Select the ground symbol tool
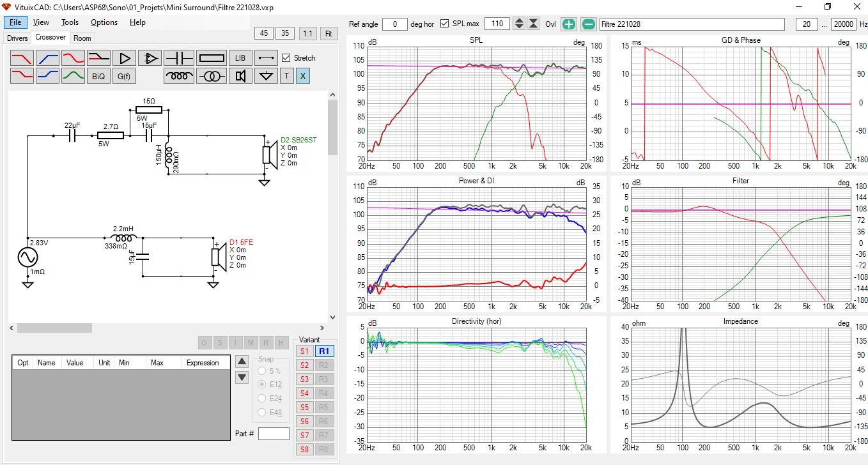 tap(266, 76)
